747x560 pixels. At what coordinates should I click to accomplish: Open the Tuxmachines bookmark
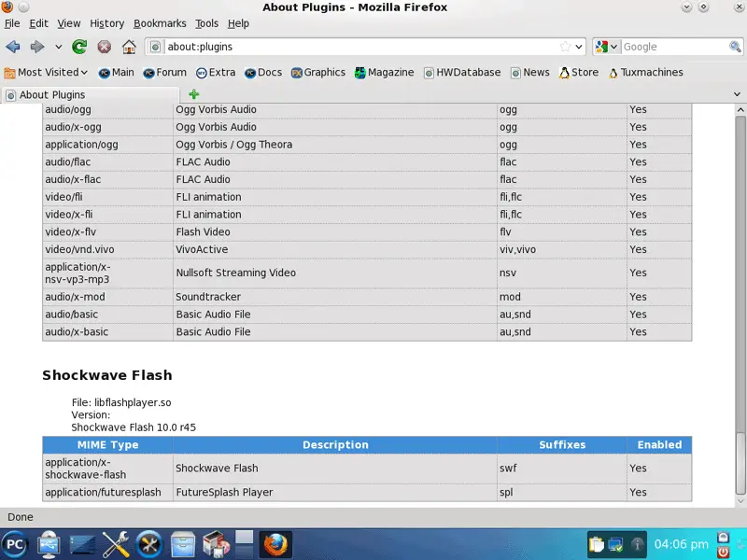point(645,73)
